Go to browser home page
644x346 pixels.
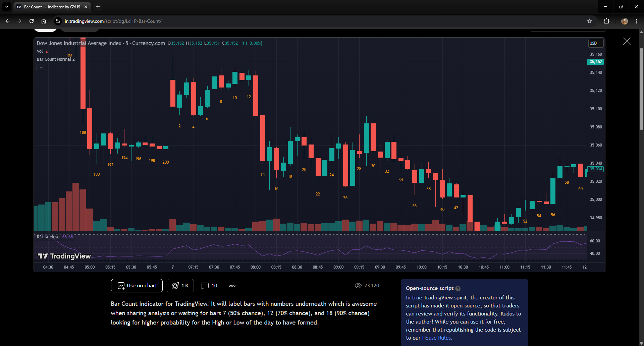(x=44, y=21)
